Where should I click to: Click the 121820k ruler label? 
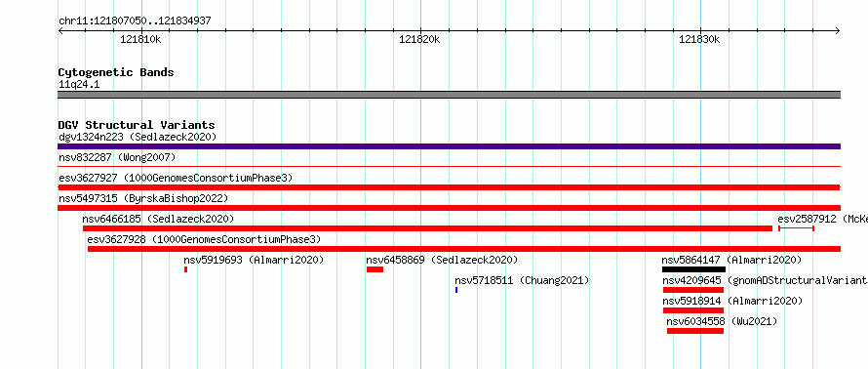pyautogui.click(x=419, y=40)
